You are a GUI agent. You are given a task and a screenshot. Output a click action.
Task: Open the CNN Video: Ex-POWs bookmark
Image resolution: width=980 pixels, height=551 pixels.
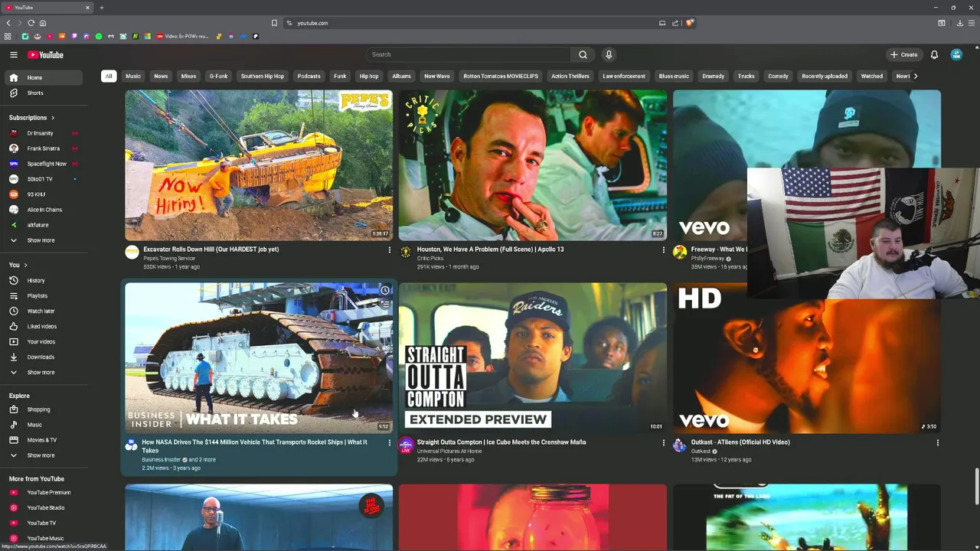pyautogui.click(x=182, y=36)
